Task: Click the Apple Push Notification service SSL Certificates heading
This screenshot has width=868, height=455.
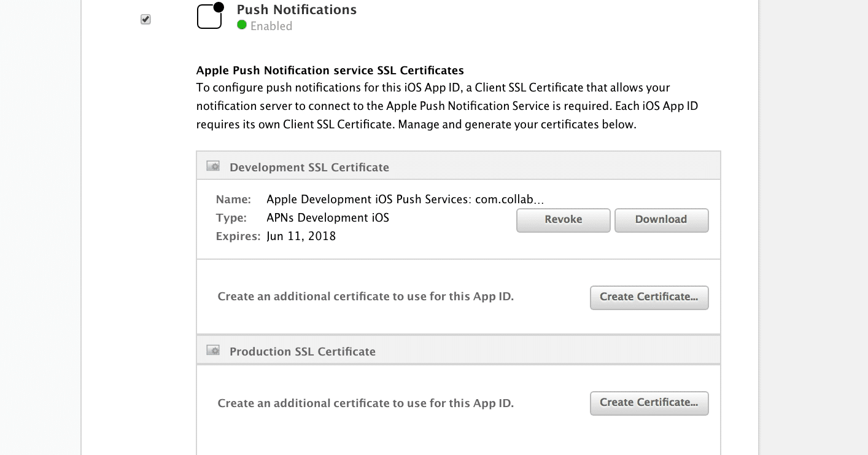Action: click(x=330, y=70)
